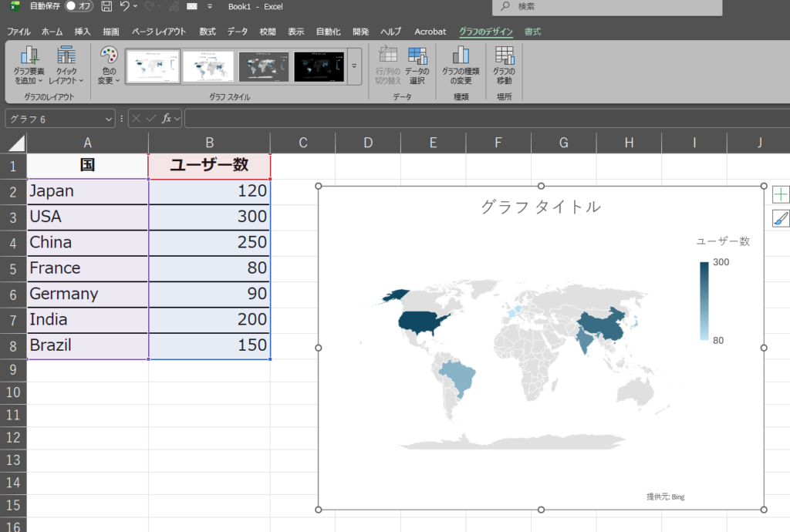790x532 pixels.
Task: Click the green plus chart elements button
Action: pyautogui.click(x=781, y=195)
